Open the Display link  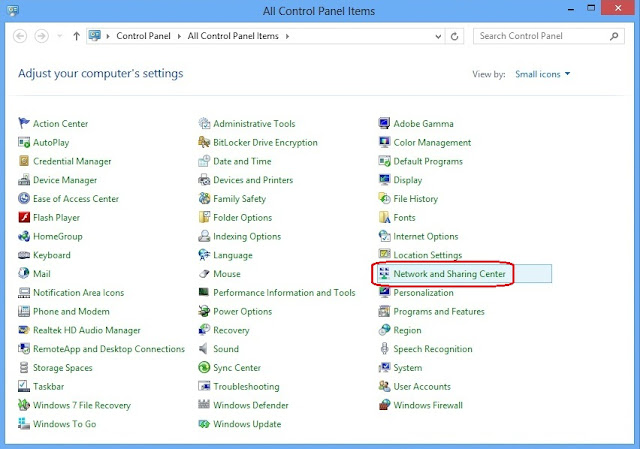[407, 180]
